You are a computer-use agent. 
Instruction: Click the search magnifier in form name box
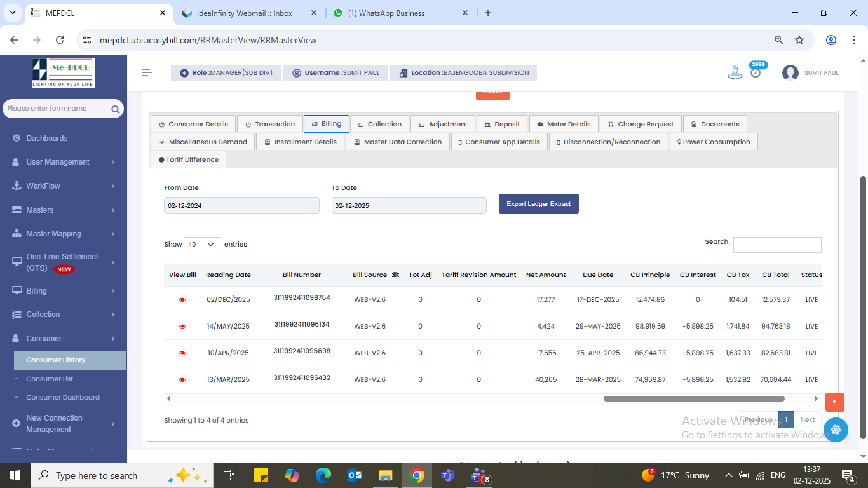click(x=115, y=109)
